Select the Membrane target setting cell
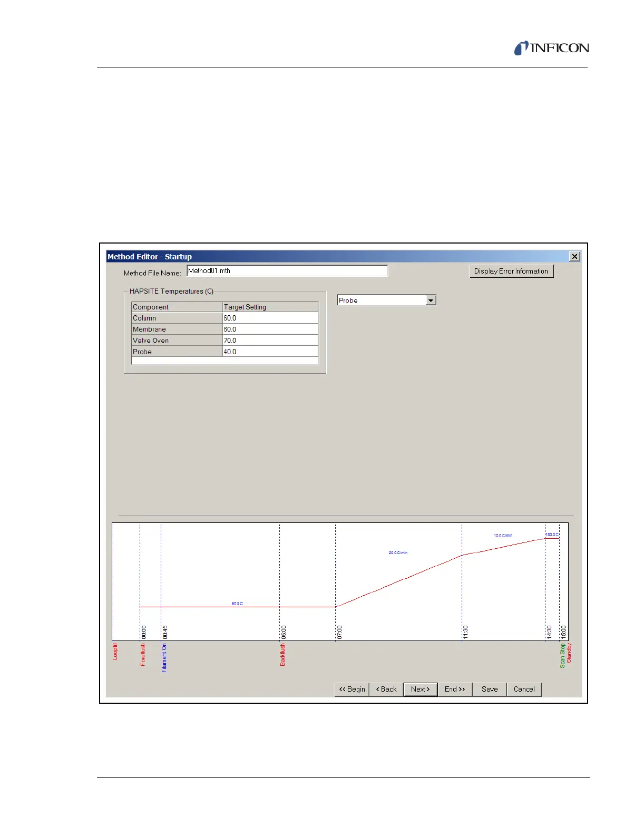The width and height of the screenshot is (644, 835). [x=270, y=329]
